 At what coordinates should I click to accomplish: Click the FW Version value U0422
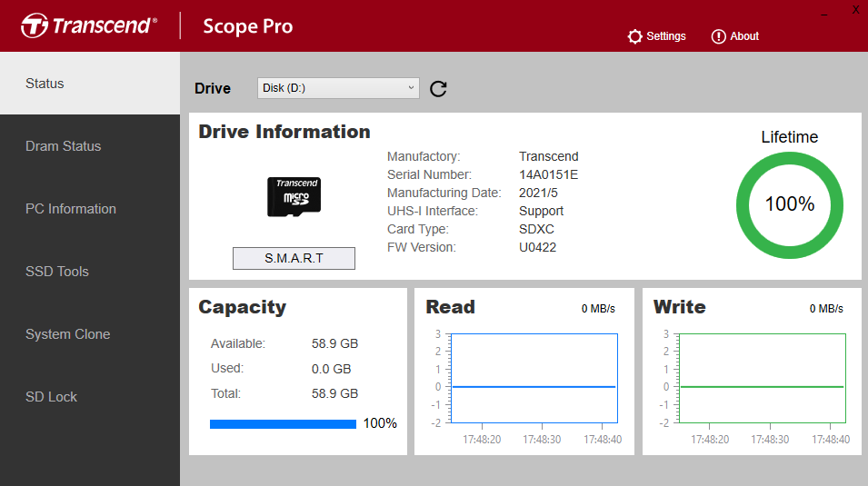pyautogui.click(x=537, y=247)
